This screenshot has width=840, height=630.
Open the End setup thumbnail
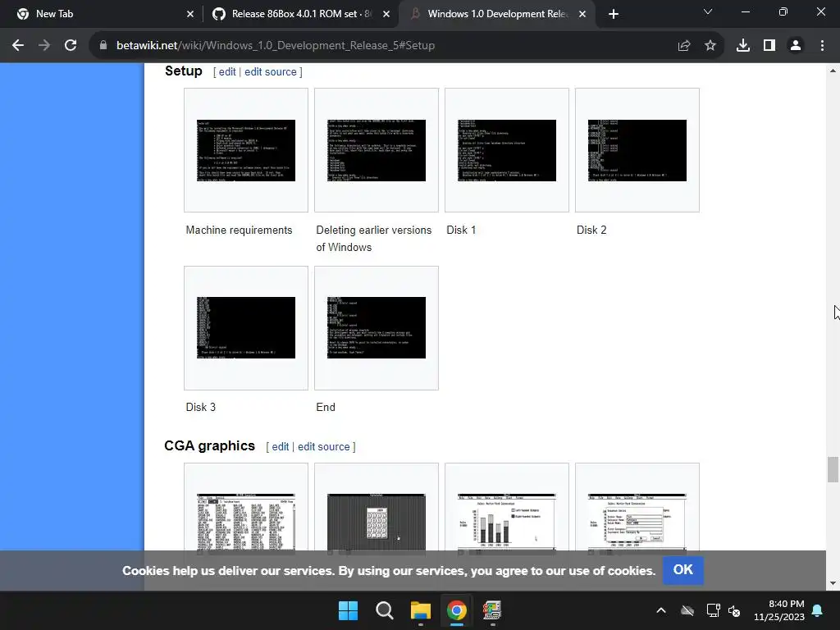[377, 328]
